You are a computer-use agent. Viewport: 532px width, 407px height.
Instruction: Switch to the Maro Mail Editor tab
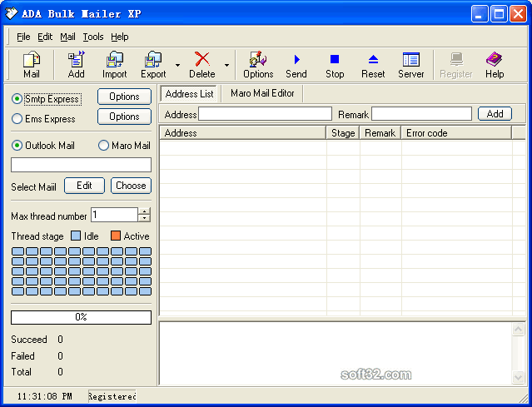point(262,93)
